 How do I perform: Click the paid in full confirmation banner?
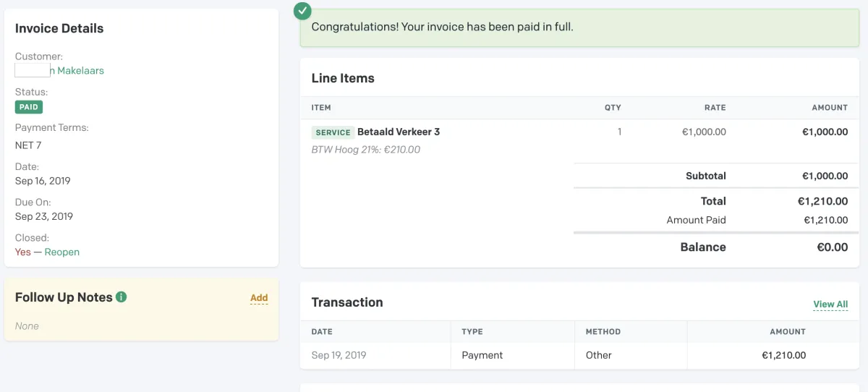click(579, 27)
